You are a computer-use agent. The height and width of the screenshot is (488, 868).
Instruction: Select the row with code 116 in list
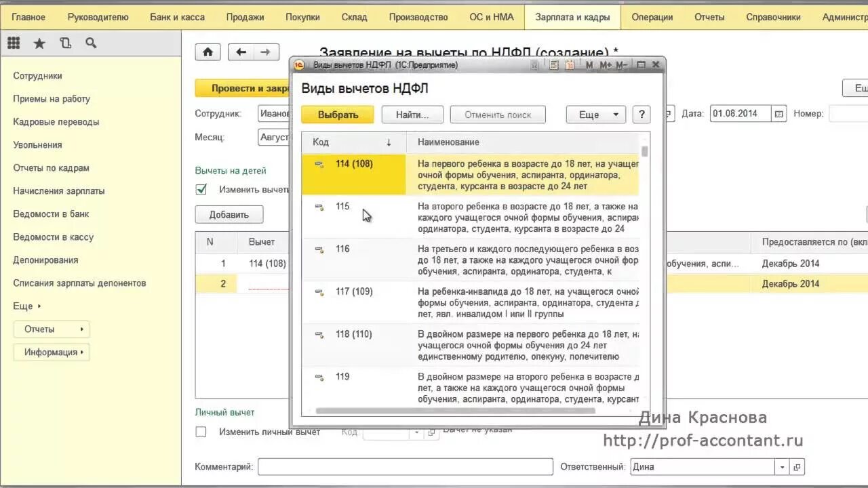click(x=470, y=260)
